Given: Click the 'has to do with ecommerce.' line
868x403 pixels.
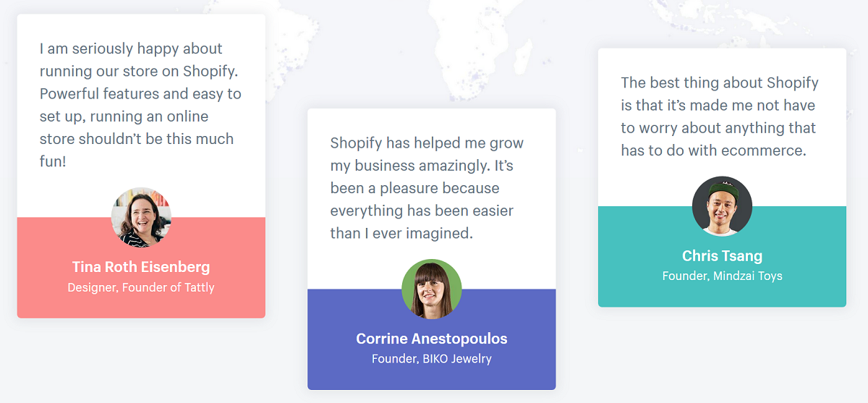Looking at the screenshot, I should click(x=713, y=150).
